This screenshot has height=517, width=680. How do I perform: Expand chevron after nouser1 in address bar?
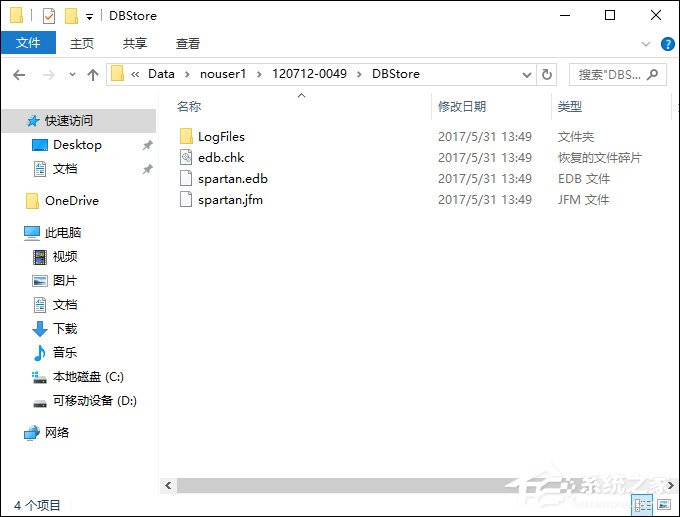pyautogui.click(x=259, y=74)
